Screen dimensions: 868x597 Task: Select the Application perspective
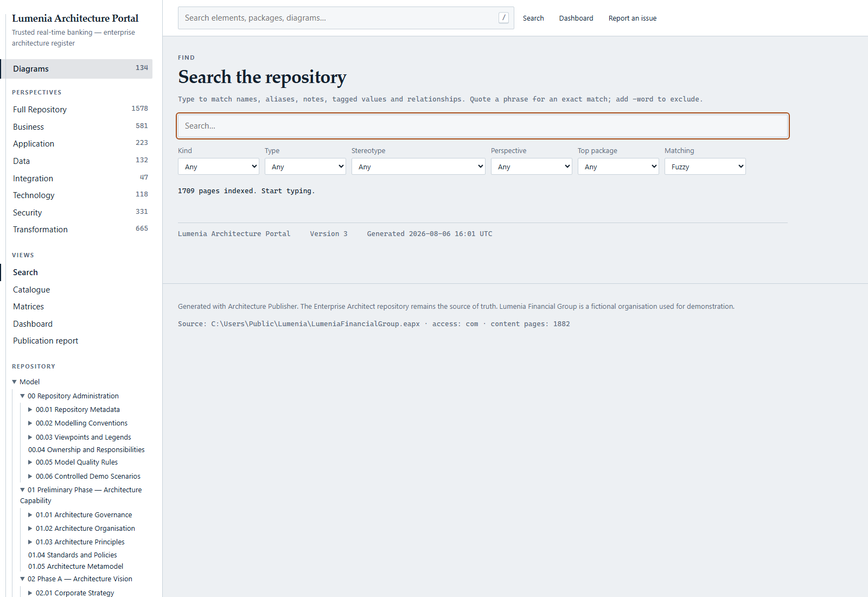[80, 144]
